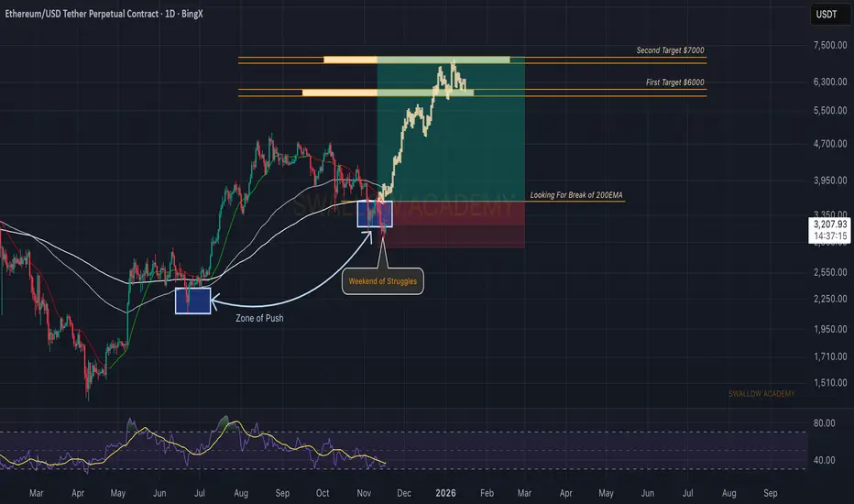The width and height of the screenshot is (854, 504).
Task: Click the Dec label on time axis
Action: [x=404, y=493]
